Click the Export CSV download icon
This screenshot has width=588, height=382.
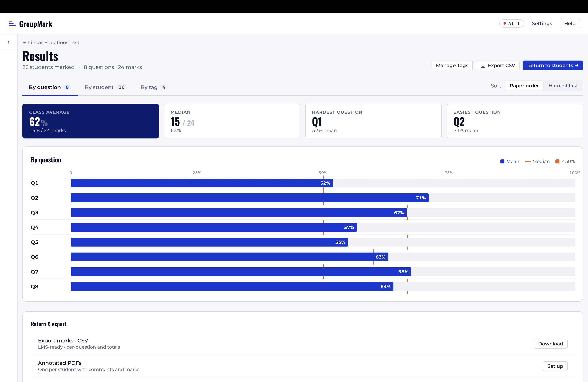(483, 66)
